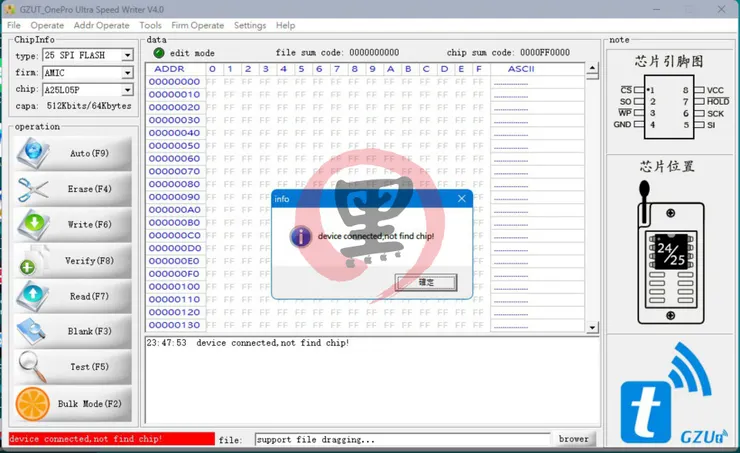
Task: Open the Help menu
Action: (286, 25)
